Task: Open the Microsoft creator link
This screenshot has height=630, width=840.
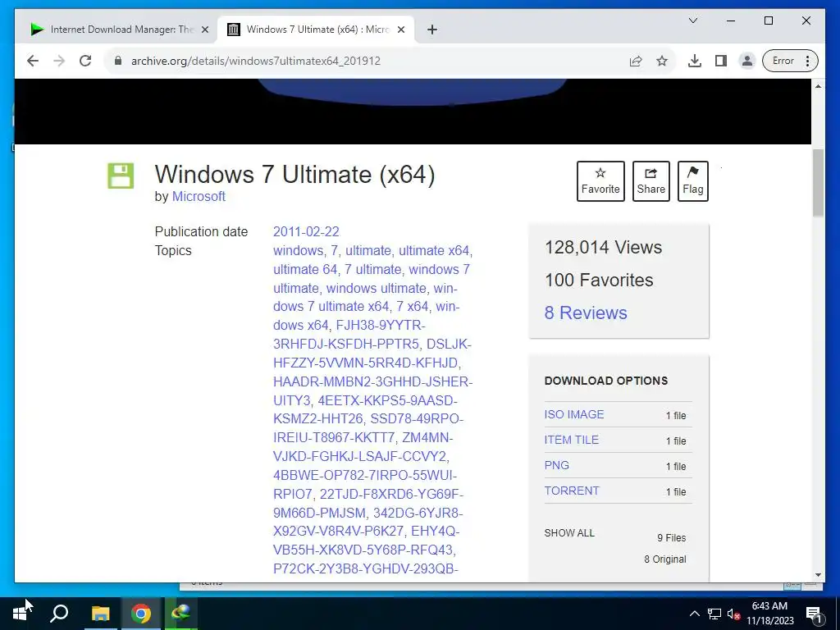Action: point(199,197)
